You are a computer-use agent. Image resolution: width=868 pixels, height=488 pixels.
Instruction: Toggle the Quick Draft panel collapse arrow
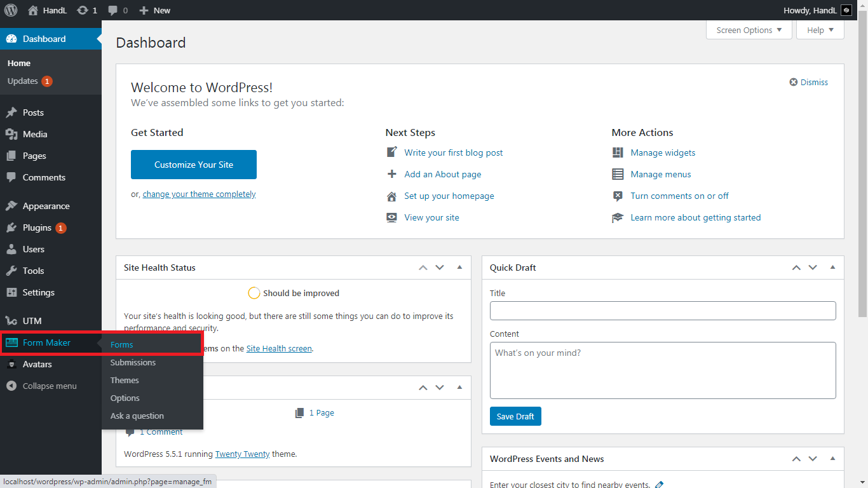click(x=832, y=268)
